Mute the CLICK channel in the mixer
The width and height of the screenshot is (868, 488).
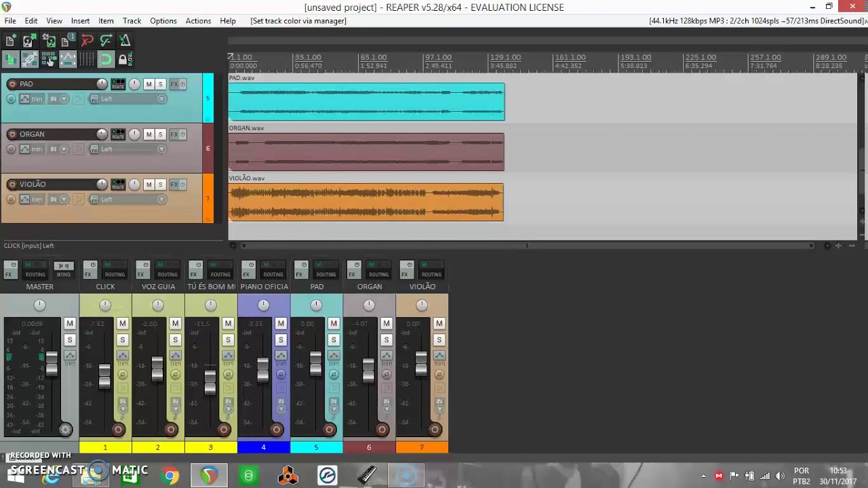click(122, 323)
